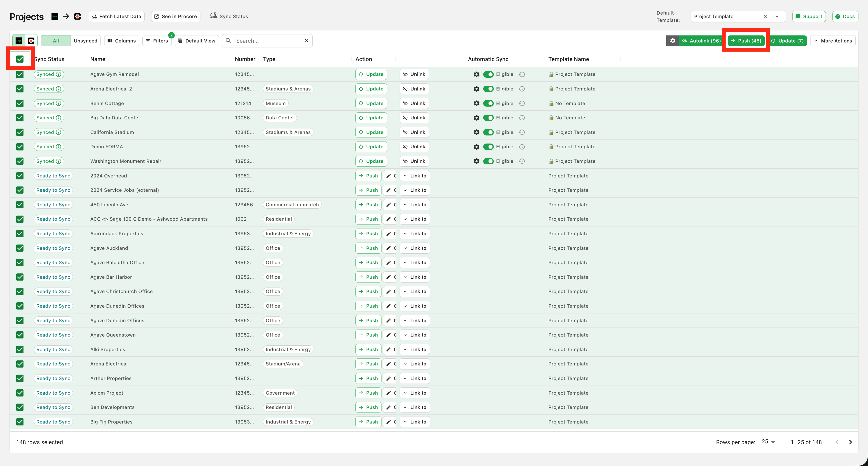The image size is (868, 466).
Task: Open auto-sync gear for Ben's Cottage
Action: point(476,104)
